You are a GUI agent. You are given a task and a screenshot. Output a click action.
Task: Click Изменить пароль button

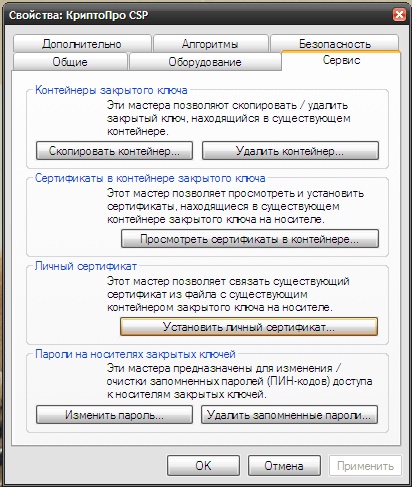(x=114, y=415)
